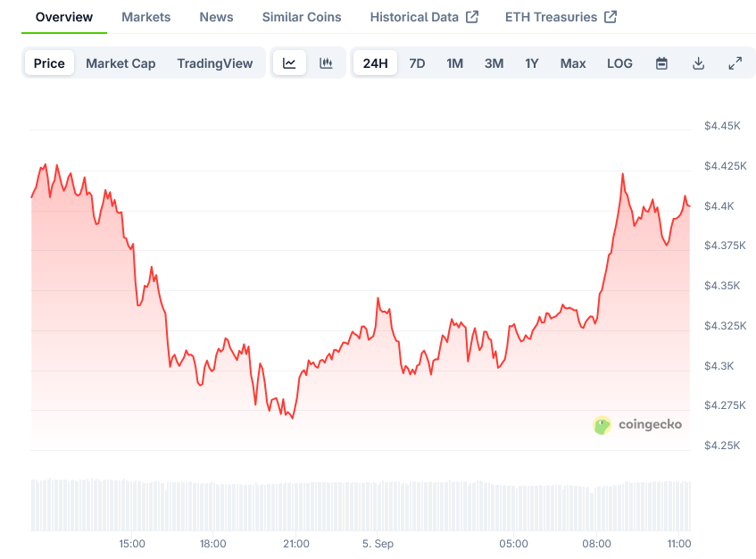Click the download chart data icon

click(698, 63)
